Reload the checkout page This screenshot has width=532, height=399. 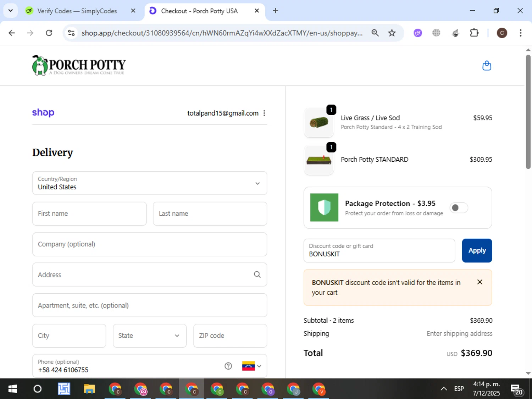coord(49,33)
